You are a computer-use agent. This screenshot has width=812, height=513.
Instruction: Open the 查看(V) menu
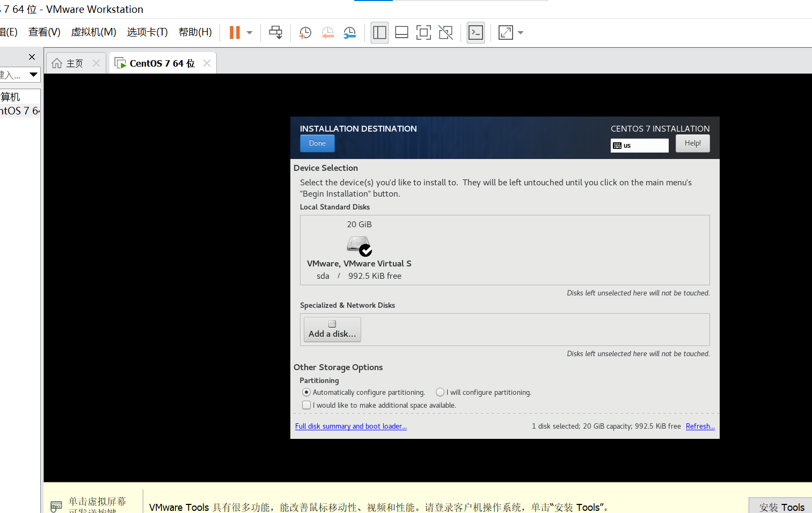point(44,32)
